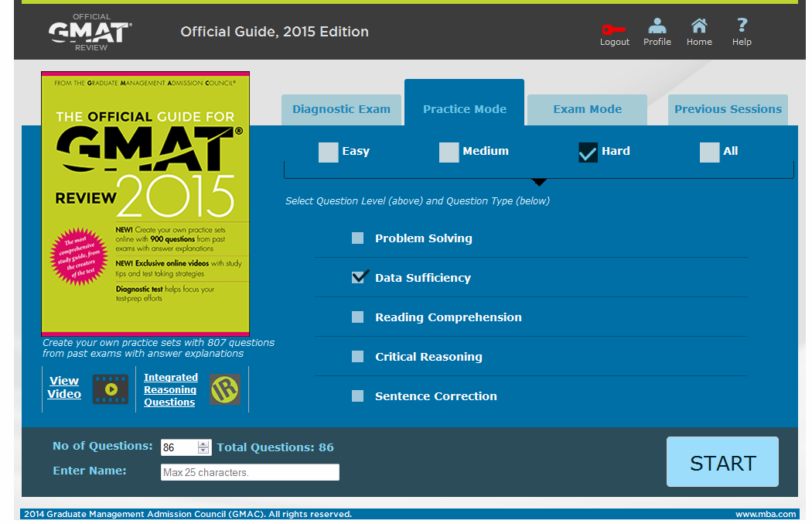The height and width of the screenshot is (524, 812).
Task: Click the Official GMAT Review logo
Action: (90, 33)
